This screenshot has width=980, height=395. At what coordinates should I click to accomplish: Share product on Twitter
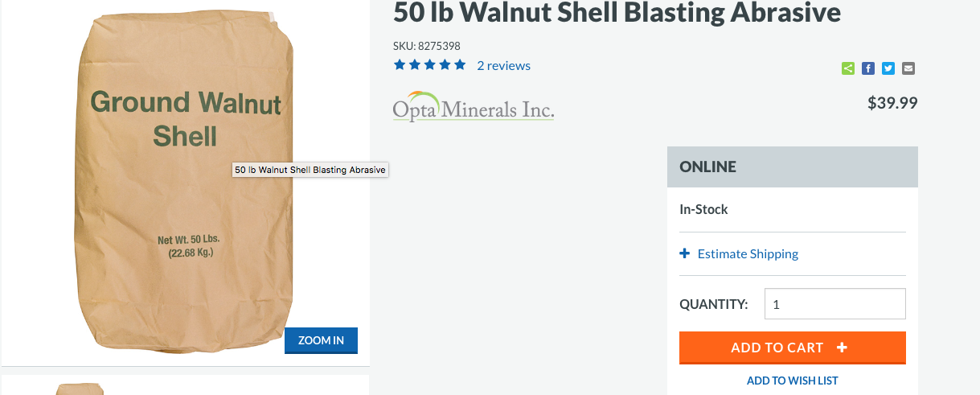point(888,68)
